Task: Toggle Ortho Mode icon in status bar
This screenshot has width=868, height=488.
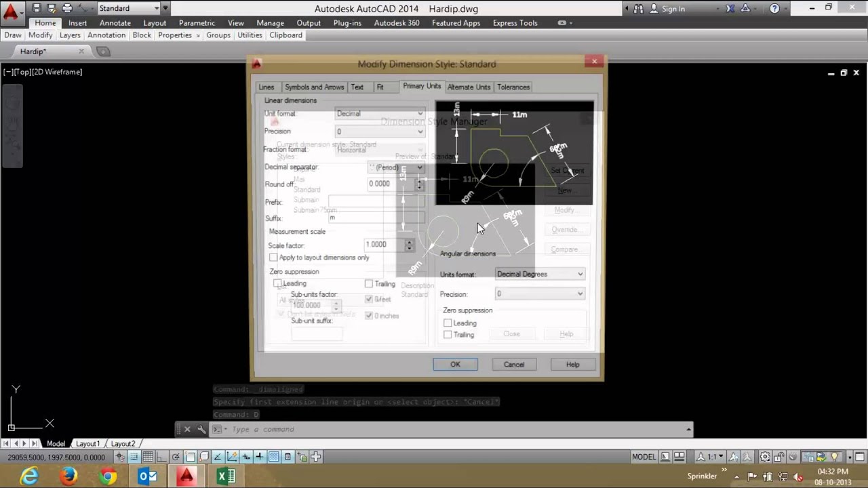Action: point(161,457)
